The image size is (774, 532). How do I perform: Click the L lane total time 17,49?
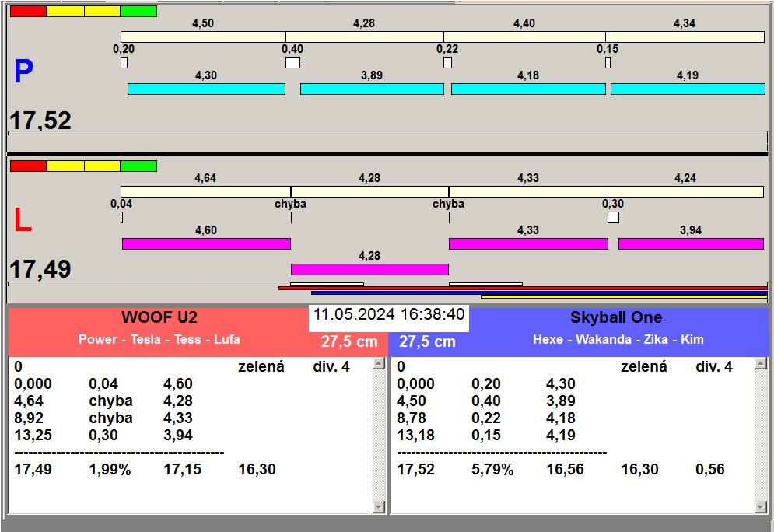tap(40, 269)
